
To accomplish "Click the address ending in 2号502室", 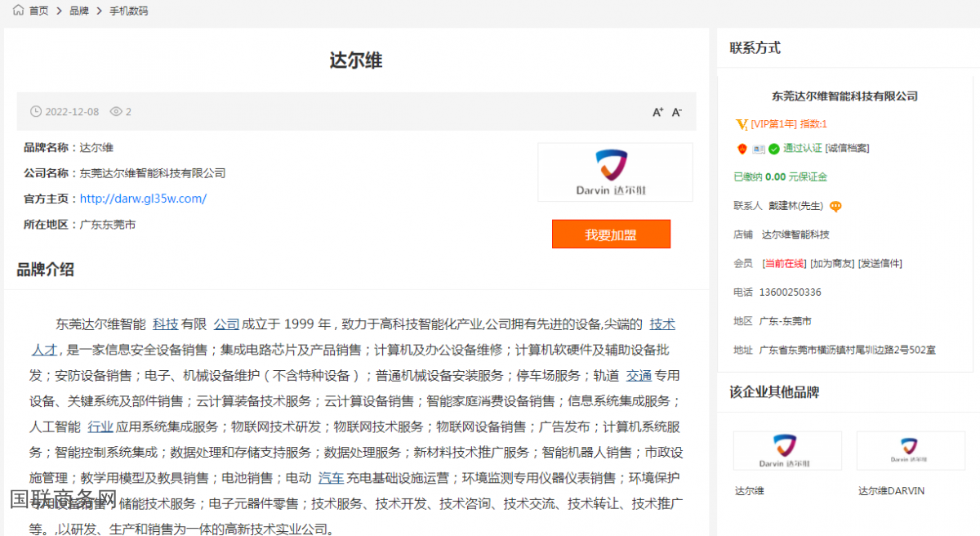I will (x=847, y=351).
